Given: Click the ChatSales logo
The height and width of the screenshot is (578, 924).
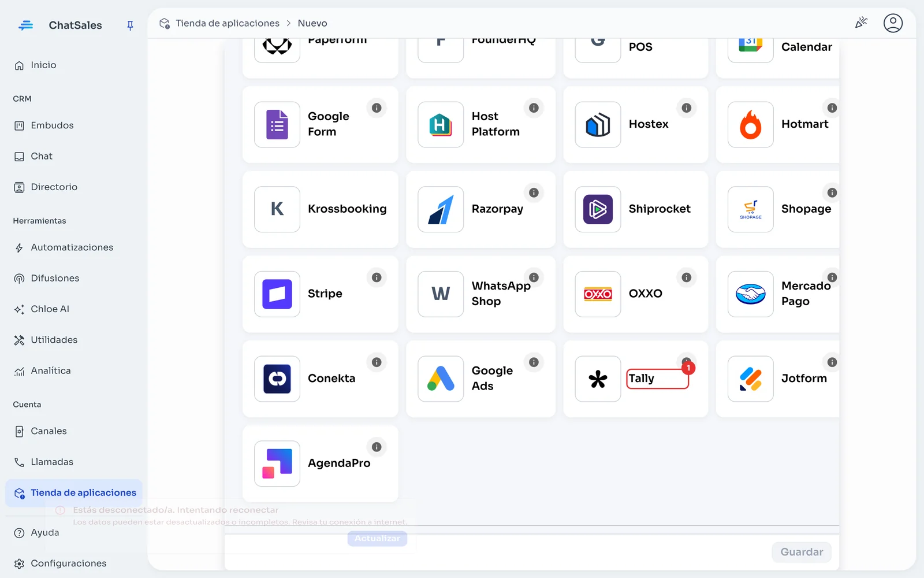Looking at the screenshot, I should [x=25, y=25].
